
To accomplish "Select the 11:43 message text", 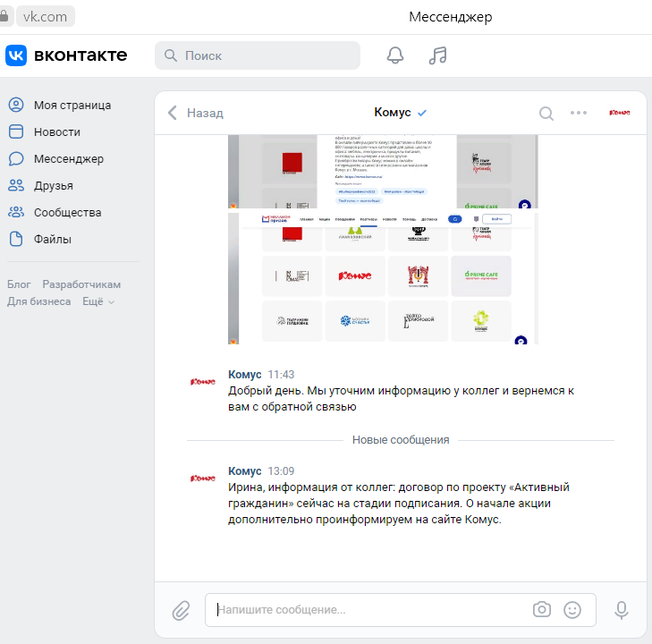I will (x=401, y=398).
